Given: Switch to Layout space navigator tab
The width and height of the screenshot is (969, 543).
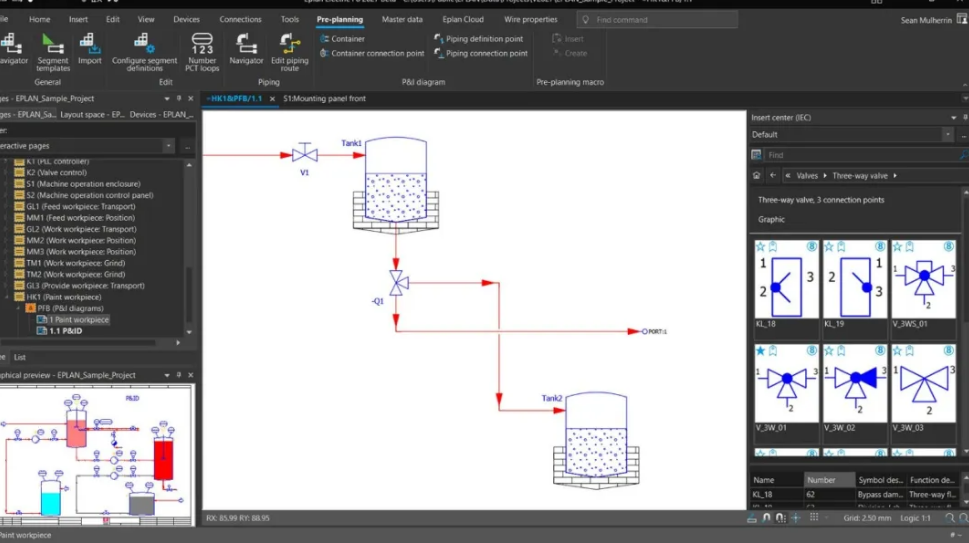Looking at the screenshot, I should pyautogui.click(x=92, y=114).
